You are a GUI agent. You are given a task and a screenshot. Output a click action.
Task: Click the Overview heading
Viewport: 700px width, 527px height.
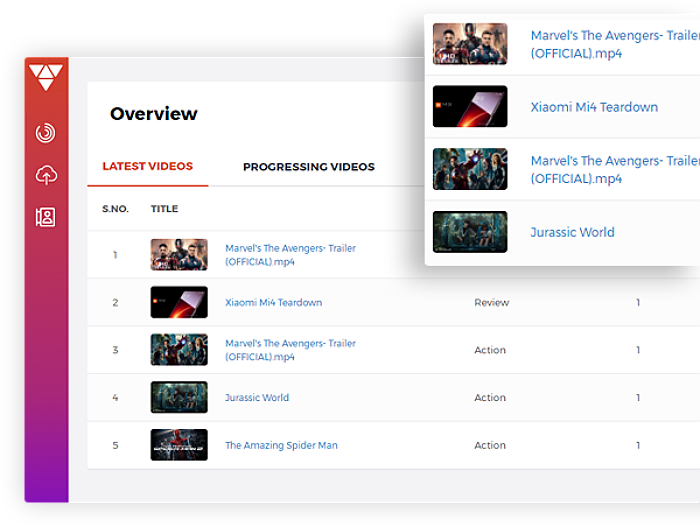[x=154, y=113]
